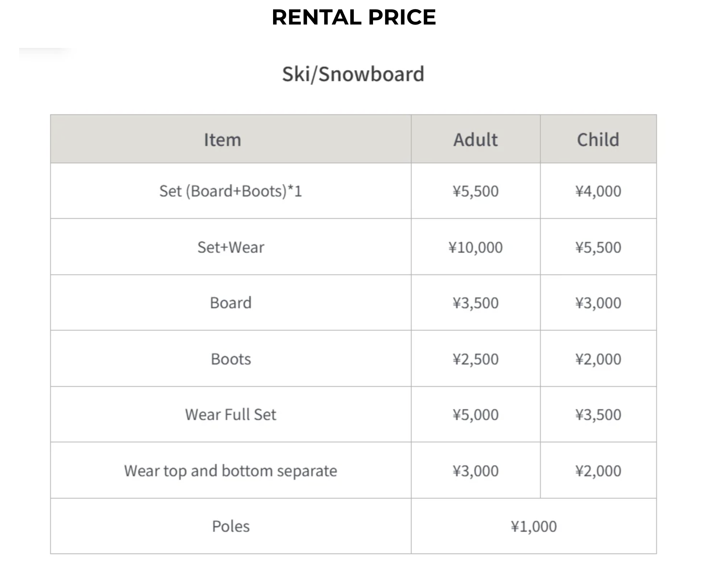Viewport: 728px width, 579px height.
Task: Select the Poles row label
Action: (x=231, y=526)
